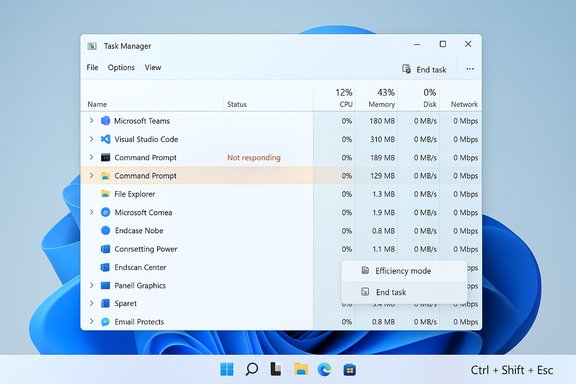576x384 pixels.
Task: Select the Microsoft Teams process name
Action: tap(142, 121)
